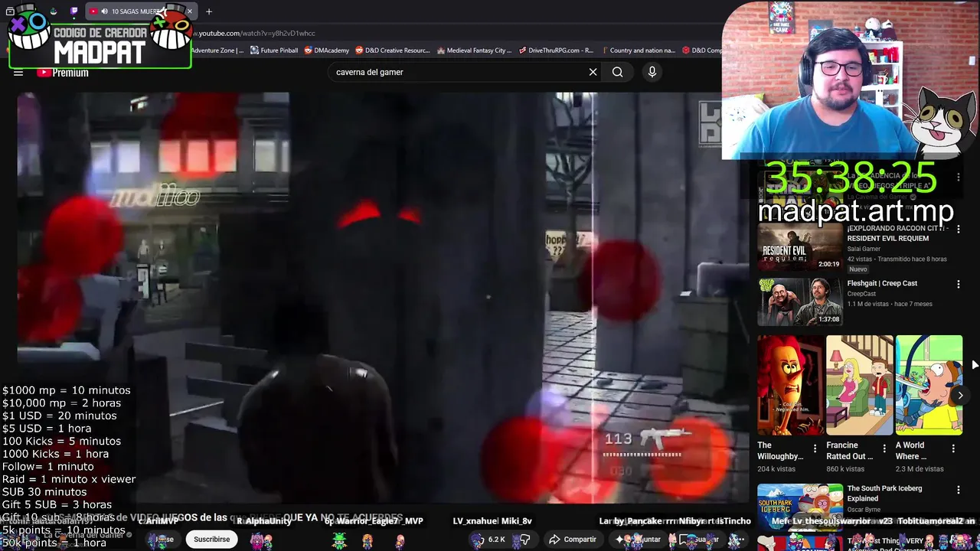Screen dimensions: 980x551
Task: Open 'A World Where...' short thumbnail
Action: (929, 385)
